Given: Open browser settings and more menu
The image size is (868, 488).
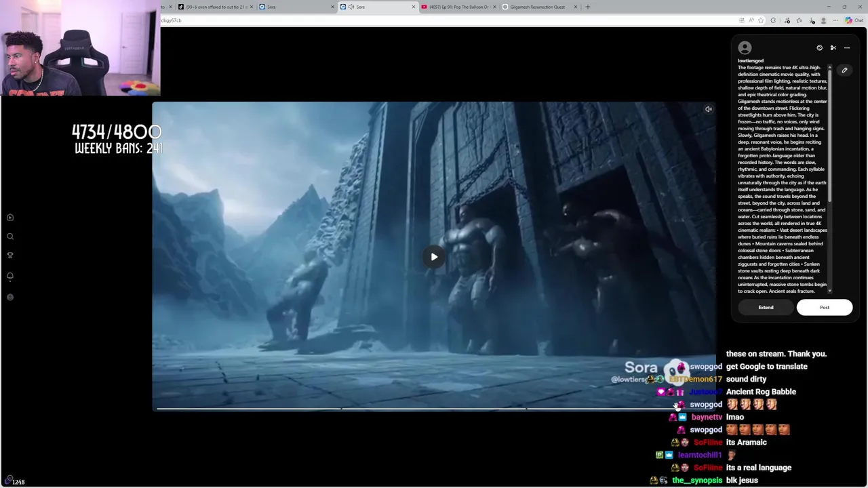Looking at the screenshot, I should [835, 20].
